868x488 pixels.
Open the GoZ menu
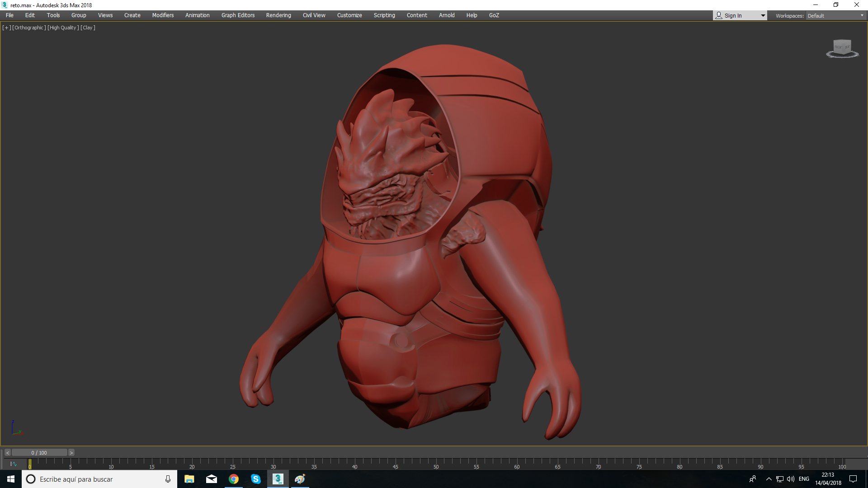[494, 15]
